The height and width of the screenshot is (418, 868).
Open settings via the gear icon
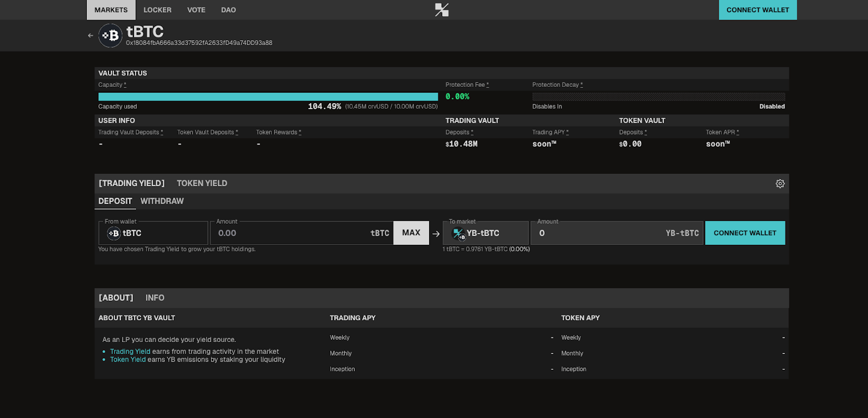click(780, 184)
